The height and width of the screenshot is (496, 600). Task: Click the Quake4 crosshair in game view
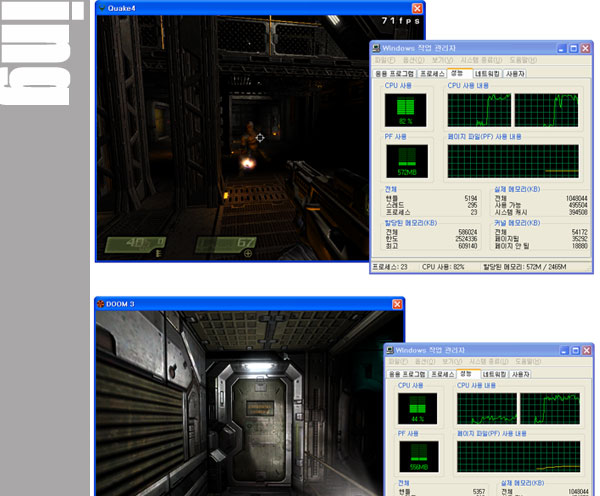[260, 138]
